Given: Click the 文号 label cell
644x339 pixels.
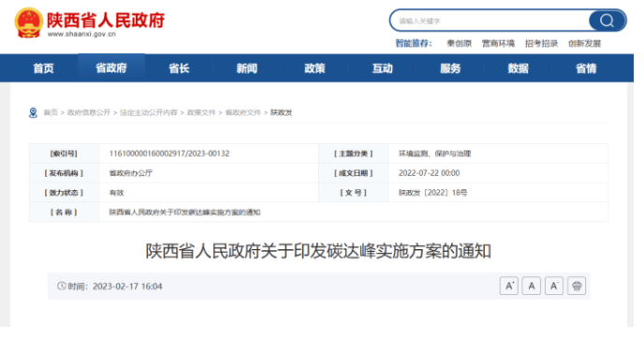Looking at the screenshot, I should coord(354,193).
